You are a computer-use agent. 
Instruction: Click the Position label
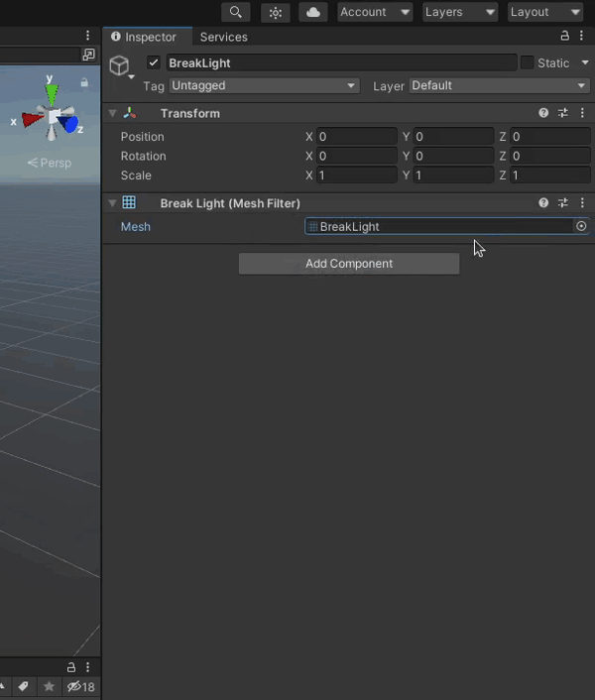(x=143, y=137)
